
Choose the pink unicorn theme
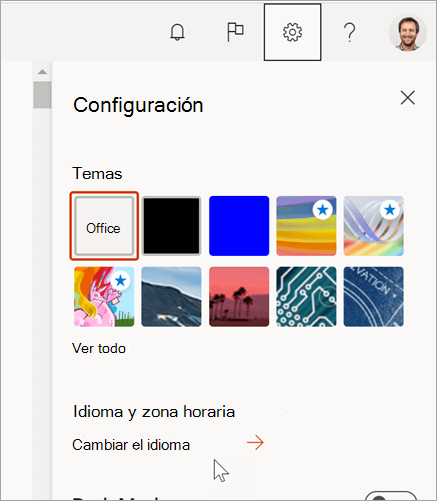[104, 296]
